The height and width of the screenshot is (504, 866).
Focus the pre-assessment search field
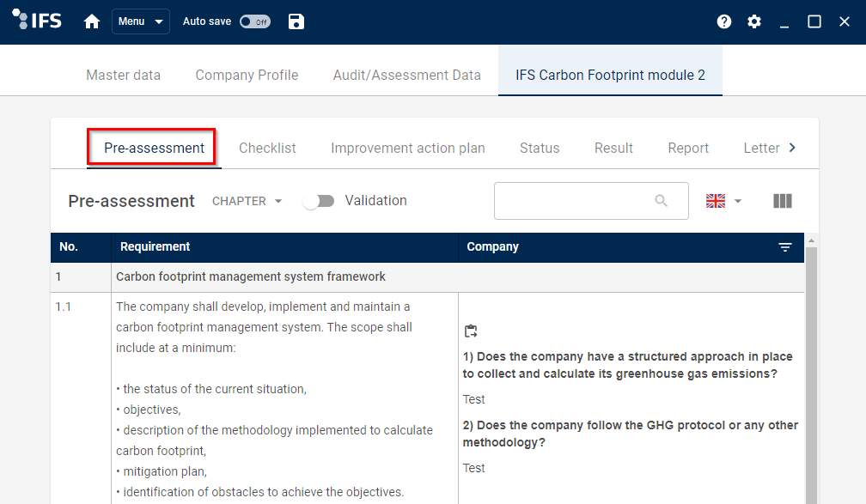click(591, 201)
